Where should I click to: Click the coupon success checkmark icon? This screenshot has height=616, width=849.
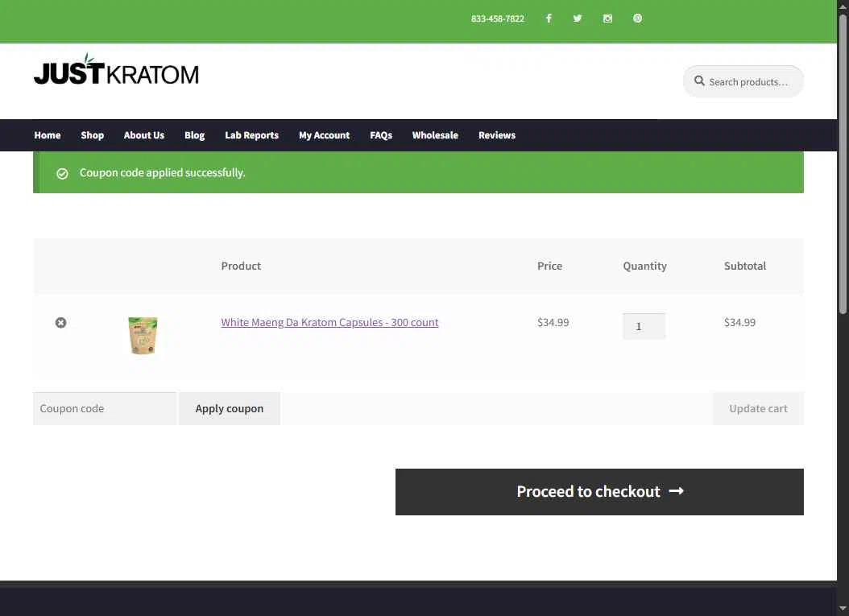[62, 173]
